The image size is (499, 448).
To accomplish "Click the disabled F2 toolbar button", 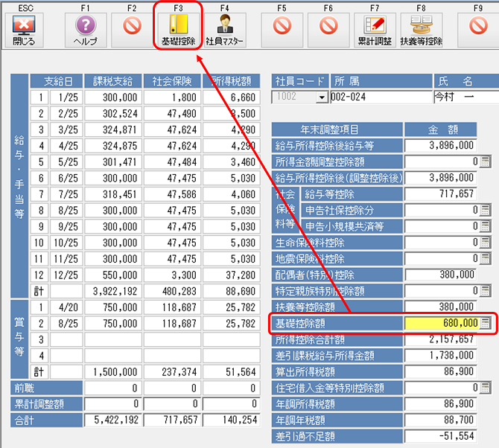I will point(133,28).
